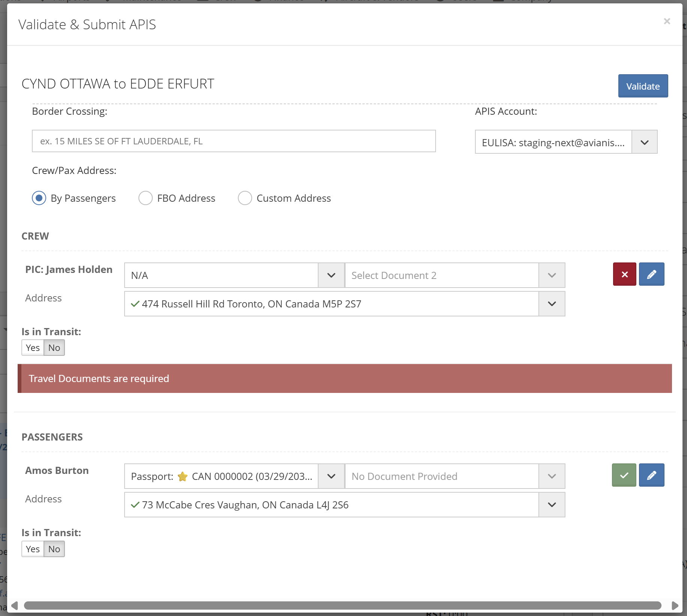Set James Holden transit to Yes
687x616 pixels.
coord(33,348)
